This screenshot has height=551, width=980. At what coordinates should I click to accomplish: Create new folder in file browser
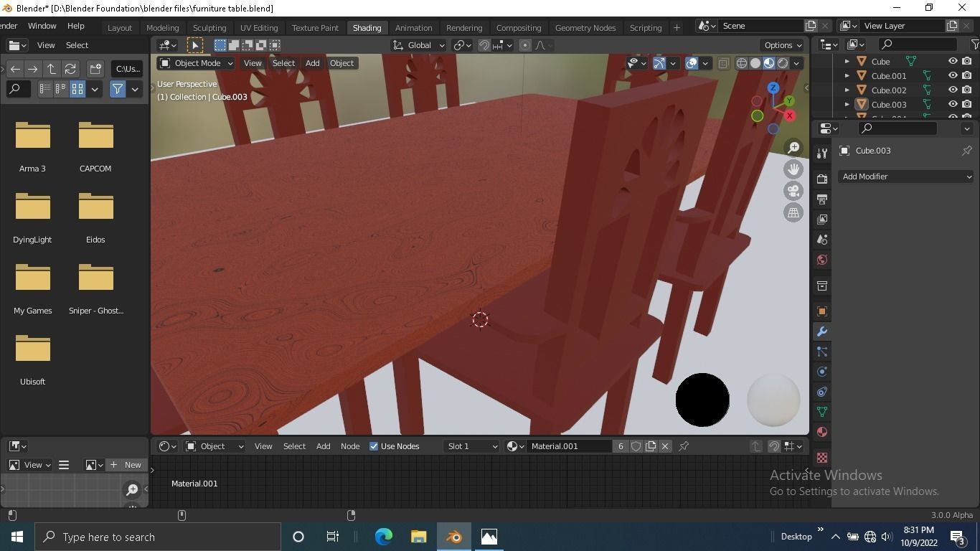[95, 69]
